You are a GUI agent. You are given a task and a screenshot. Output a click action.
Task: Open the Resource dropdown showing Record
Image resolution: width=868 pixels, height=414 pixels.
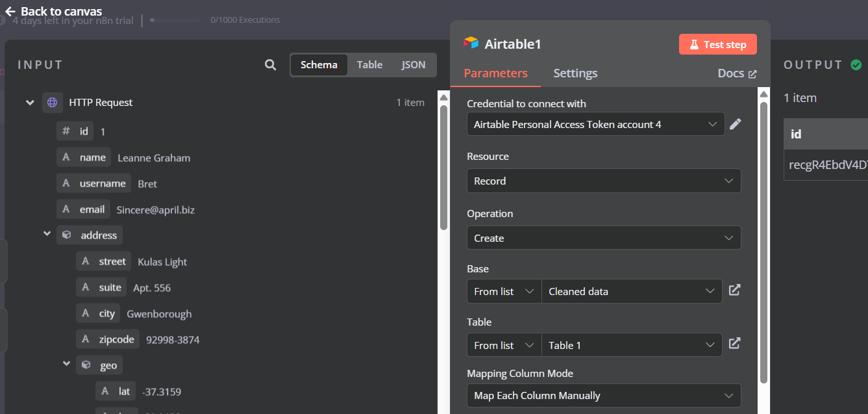603,181
